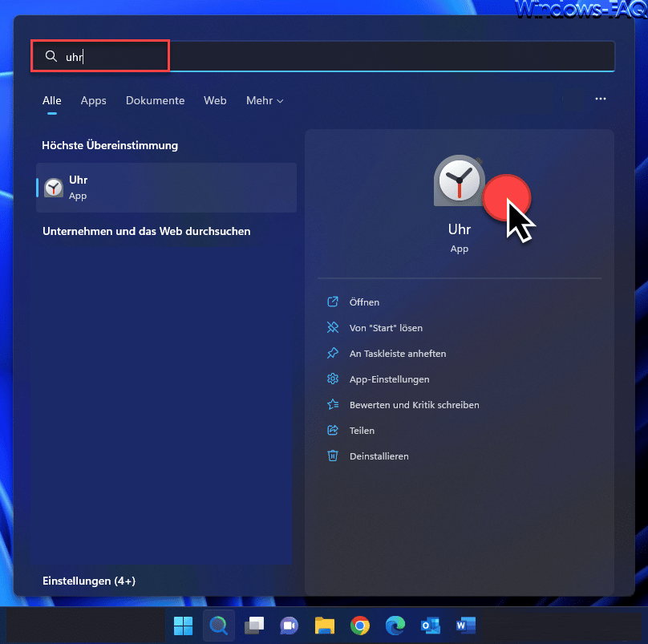
Task: Open the three-dot options menu
Action: click(x=600, y=99)
